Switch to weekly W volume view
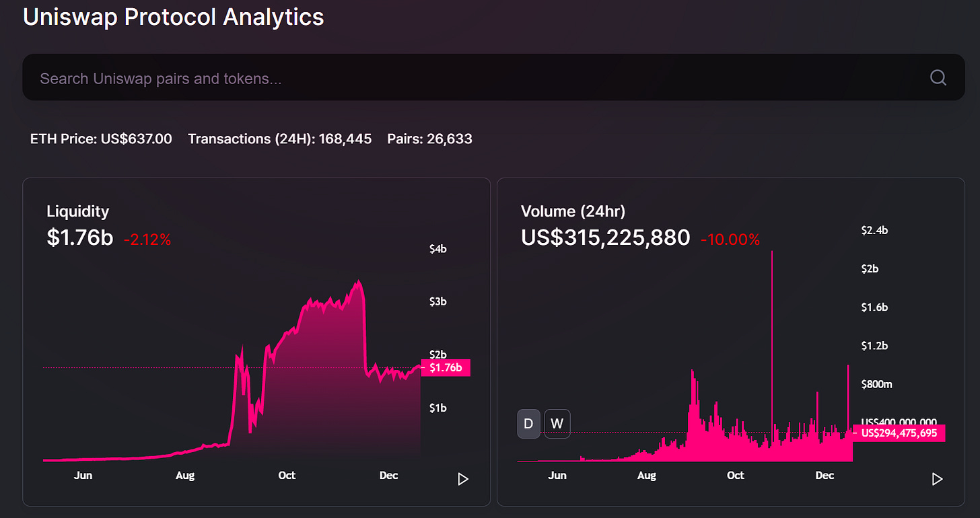The image size is (980, 518). click(557, 424)
